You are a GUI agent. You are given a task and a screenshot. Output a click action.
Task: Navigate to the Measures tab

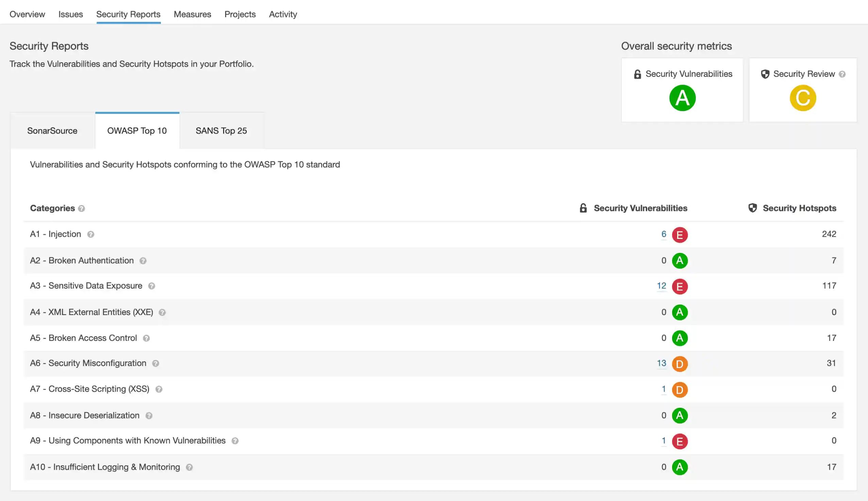click(x=193, y=14)
